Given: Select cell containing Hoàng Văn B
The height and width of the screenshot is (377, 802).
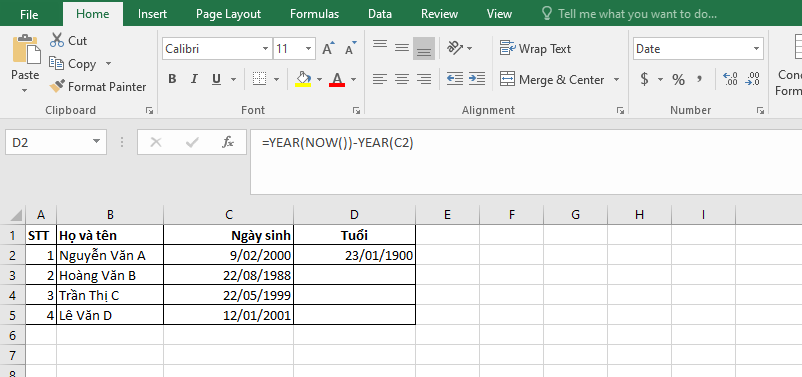Looking at the screenshot, I should click(110, 275).
